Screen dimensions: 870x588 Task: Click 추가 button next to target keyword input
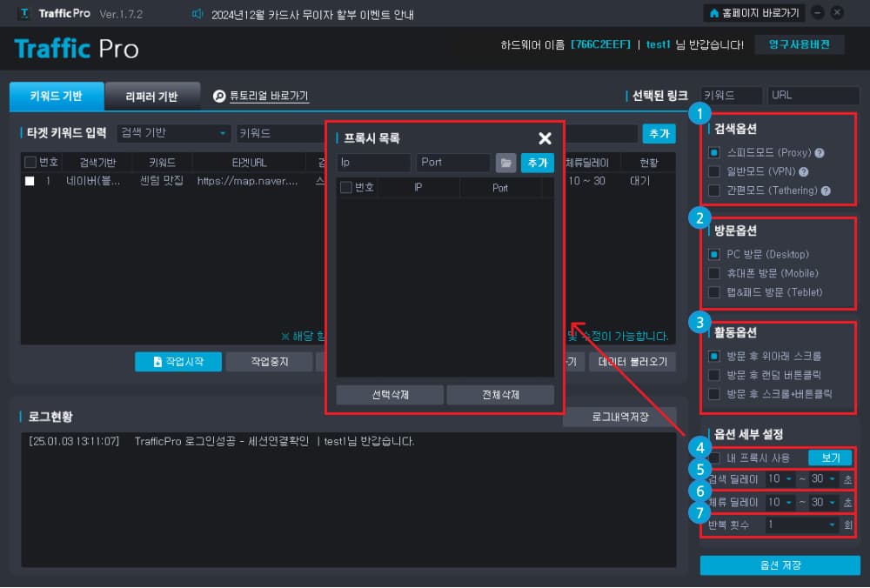[x=659, y=133]
